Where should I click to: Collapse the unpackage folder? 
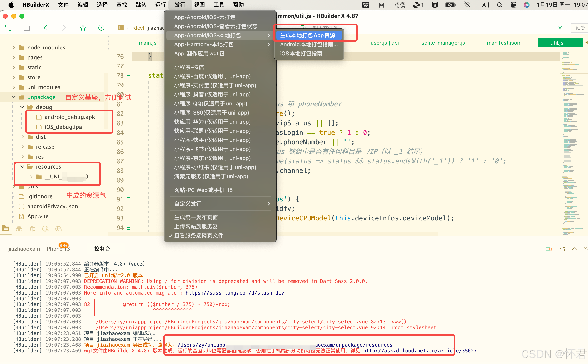14,97
